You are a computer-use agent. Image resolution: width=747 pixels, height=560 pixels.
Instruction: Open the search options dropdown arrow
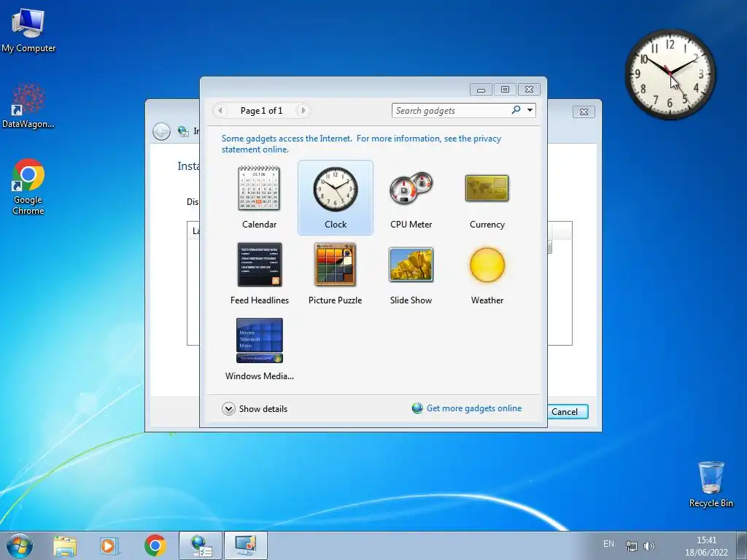coord(530,111)
